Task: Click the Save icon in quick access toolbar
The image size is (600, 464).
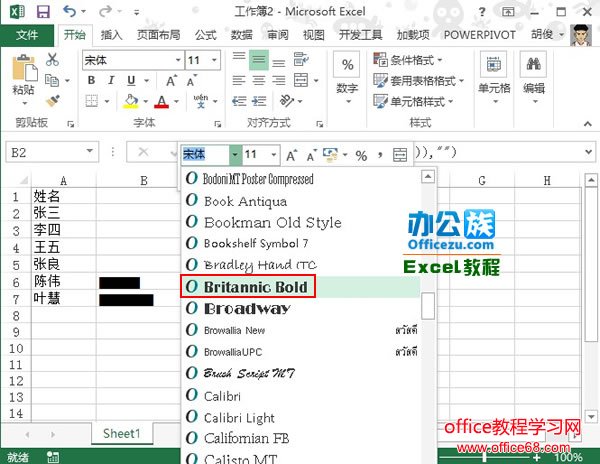Action: pos(43,12)
